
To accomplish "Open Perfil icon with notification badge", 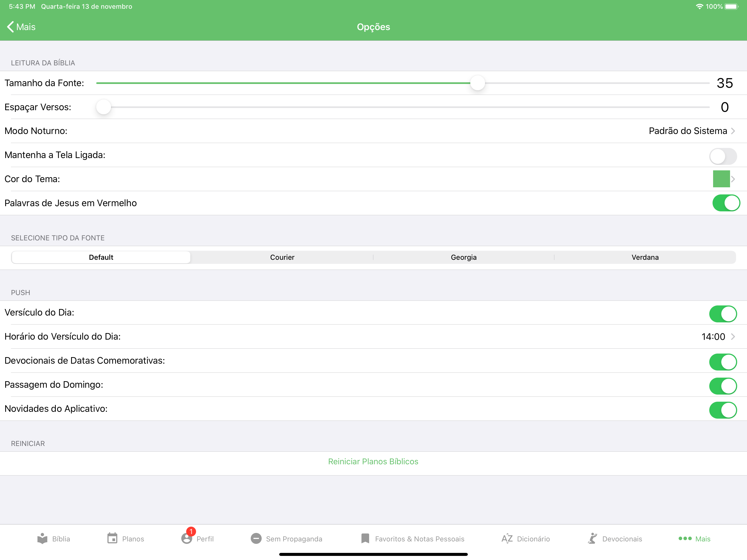I will (186, 538).
